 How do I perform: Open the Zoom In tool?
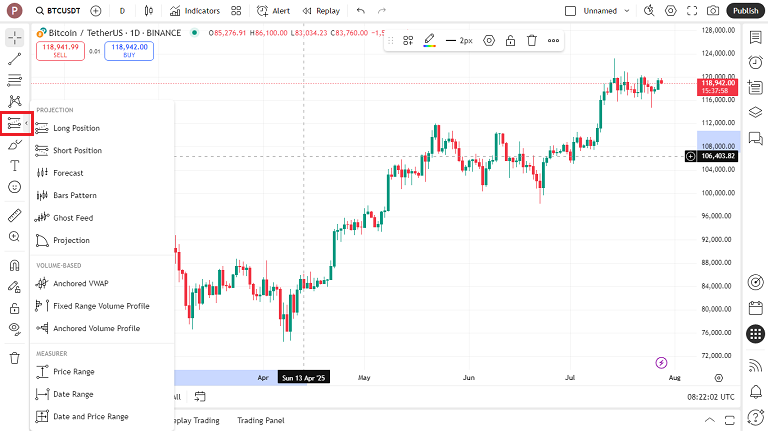[x=14, y=237]
